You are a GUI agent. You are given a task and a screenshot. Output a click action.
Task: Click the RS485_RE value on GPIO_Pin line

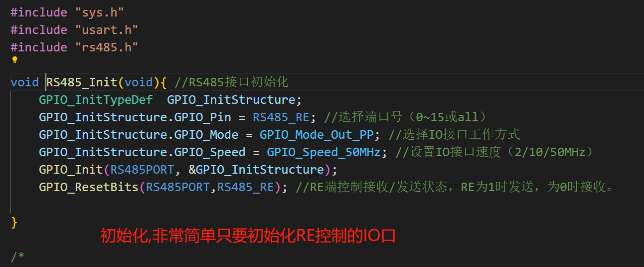click(x=281, y=117)
